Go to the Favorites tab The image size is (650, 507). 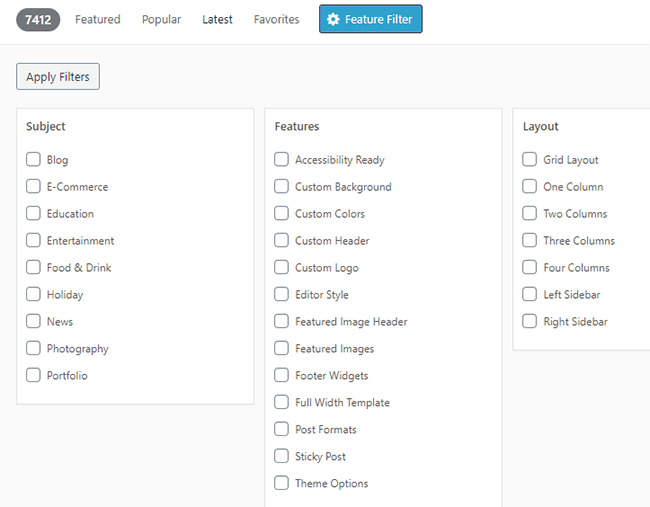pos(276,19)
